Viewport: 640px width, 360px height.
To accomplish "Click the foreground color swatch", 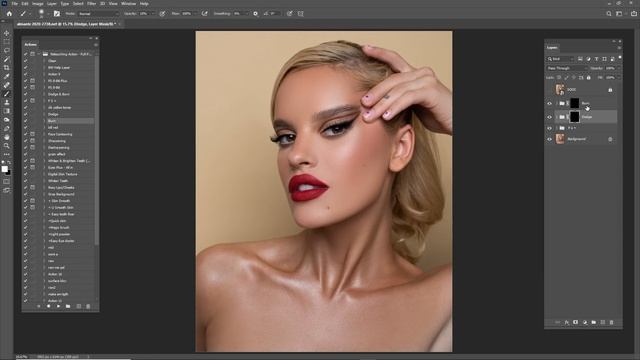I will click(4, 169).
